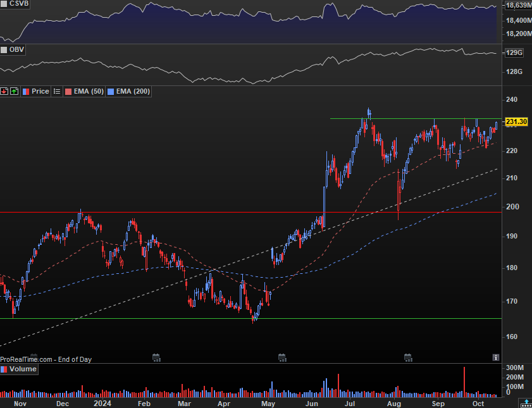Click the 210 price axis label
This screenshot has height=408, width=532.
(x=512, y=178)
